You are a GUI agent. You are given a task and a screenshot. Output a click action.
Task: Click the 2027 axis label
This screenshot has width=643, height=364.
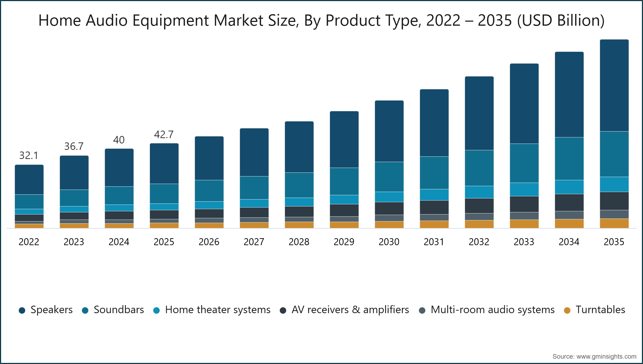254,242
